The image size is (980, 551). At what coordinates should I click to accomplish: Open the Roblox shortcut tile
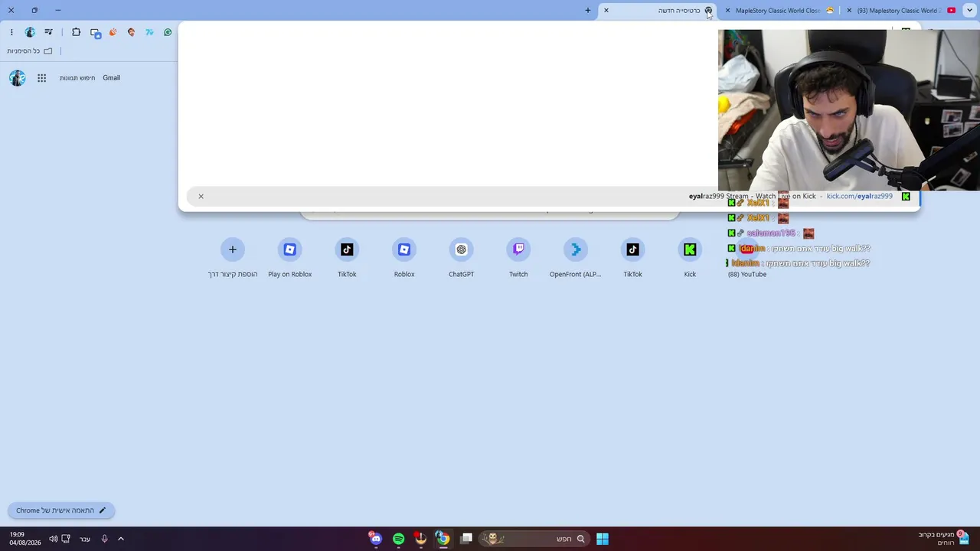pos(404,259)
